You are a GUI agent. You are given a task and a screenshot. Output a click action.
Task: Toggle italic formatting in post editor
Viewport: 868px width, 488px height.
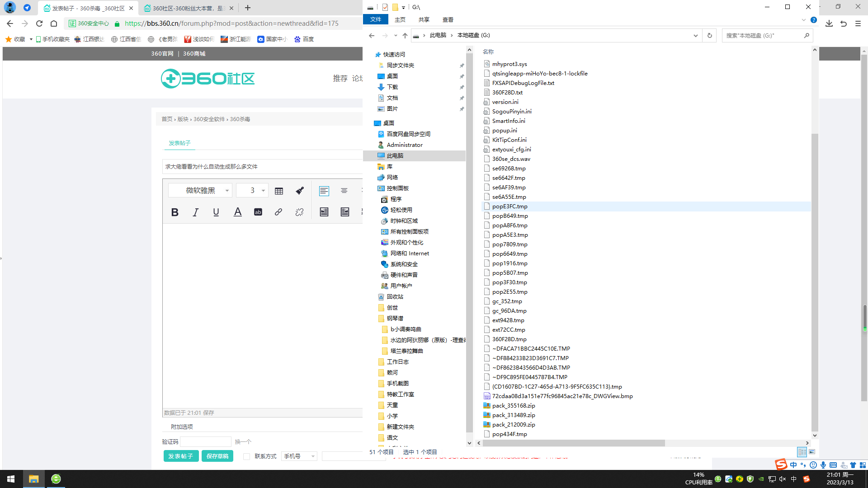[x=195, y=212]
